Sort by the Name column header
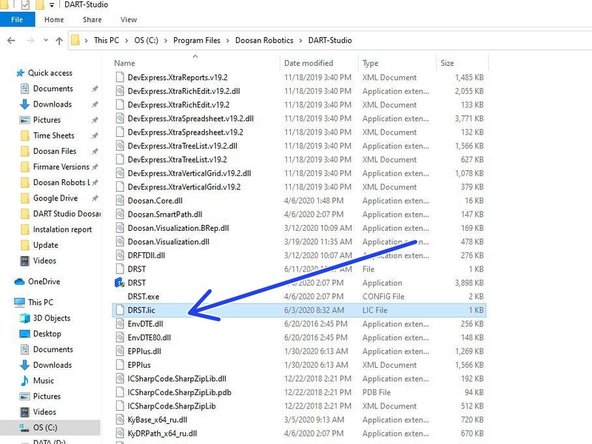 [125, 63]
